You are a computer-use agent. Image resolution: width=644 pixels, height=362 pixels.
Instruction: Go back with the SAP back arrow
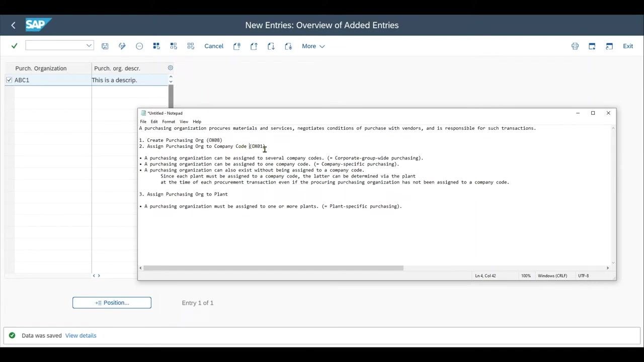click(x=13, y=25)
